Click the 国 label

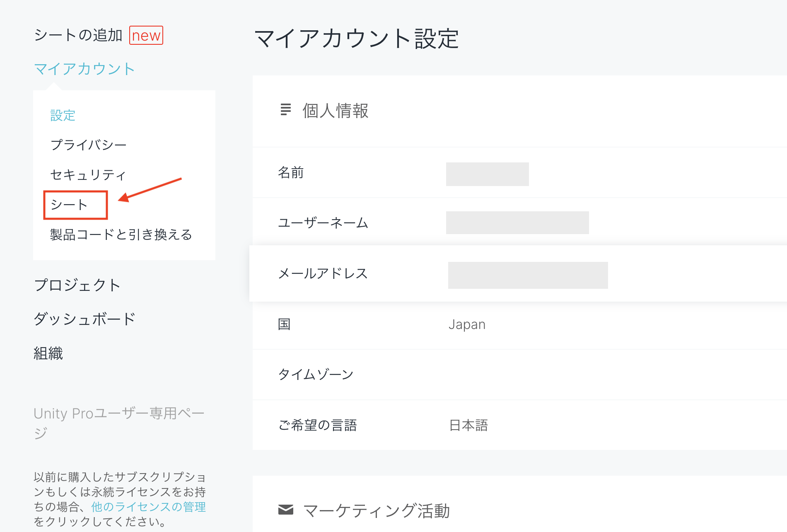coord(284,324)
